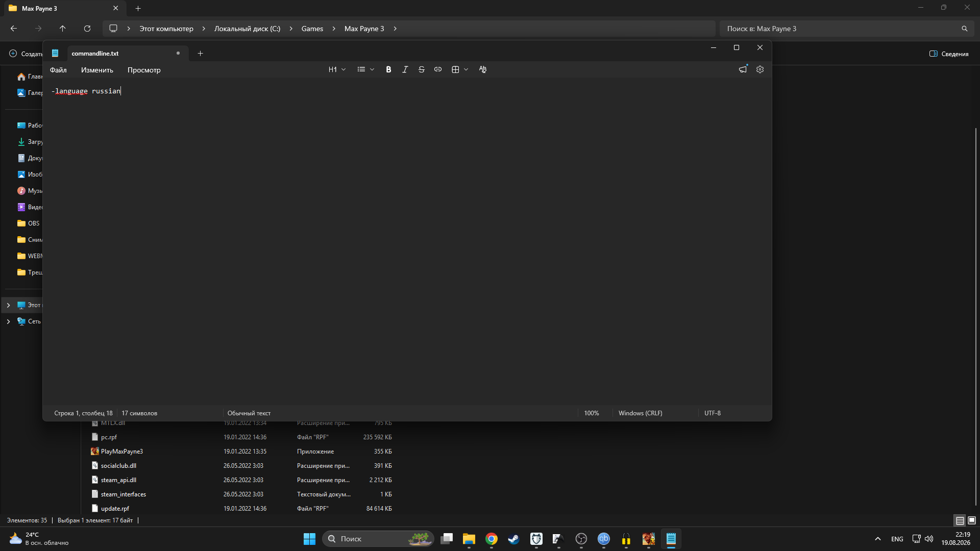Viewport: 980px width, 551px height.
Task: Insert a link from Notepad toolbar
Action: (x=437, y=69)
